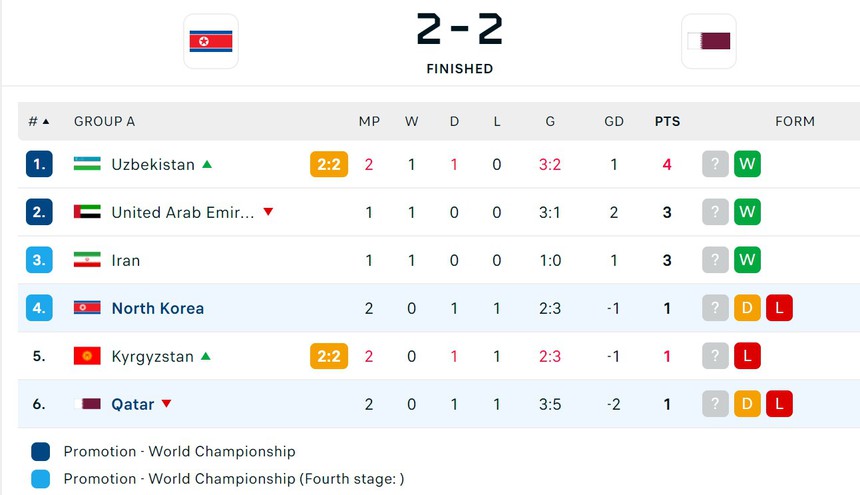The height and width of the screenshot is (495, 860).
Task: Open the North Korea team link
Action: coord(158,308)
